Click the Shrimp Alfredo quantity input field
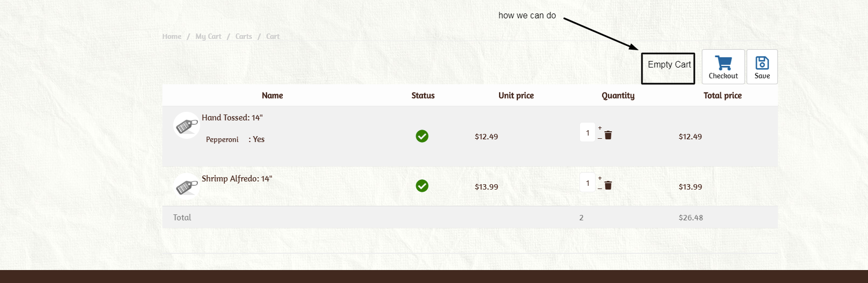Screen dimensions: 868x283 click(587, 183)
